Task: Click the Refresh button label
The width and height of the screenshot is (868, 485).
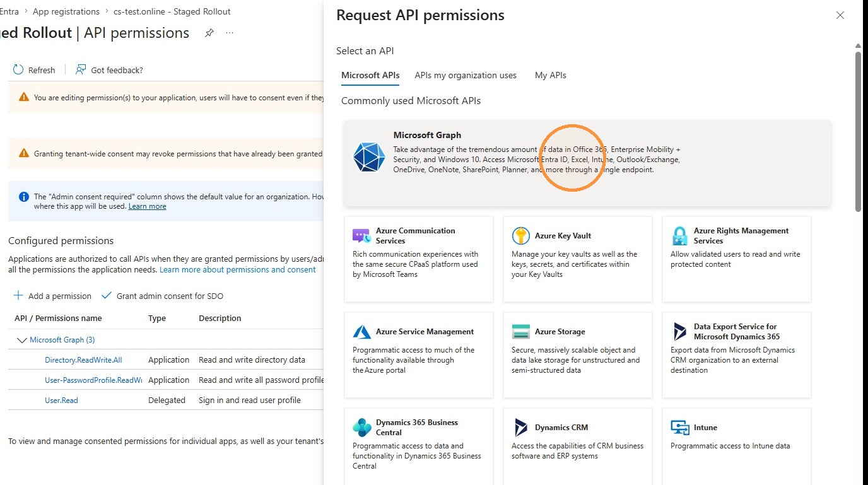Action: click(42, 70)
